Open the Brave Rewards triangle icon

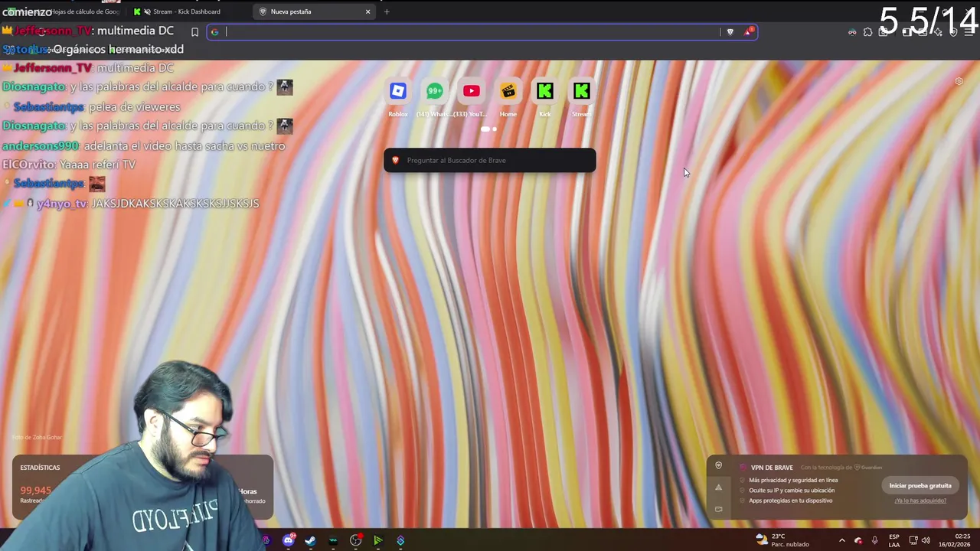click(748, 32)
